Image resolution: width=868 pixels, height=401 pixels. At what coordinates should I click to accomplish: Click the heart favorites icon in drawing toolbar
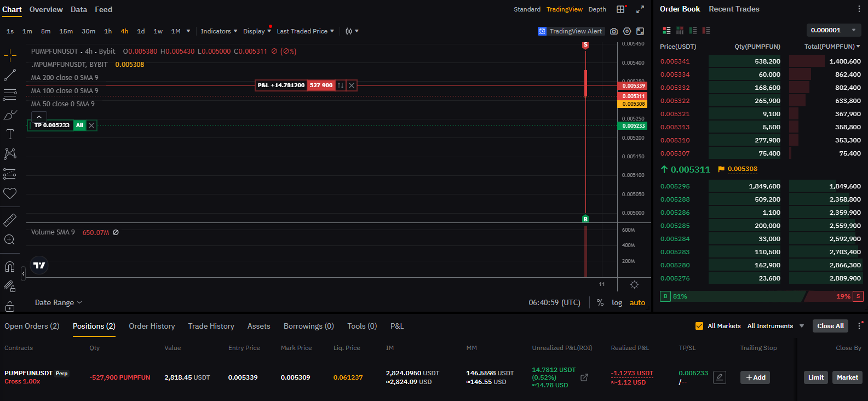tap(10, 193)
